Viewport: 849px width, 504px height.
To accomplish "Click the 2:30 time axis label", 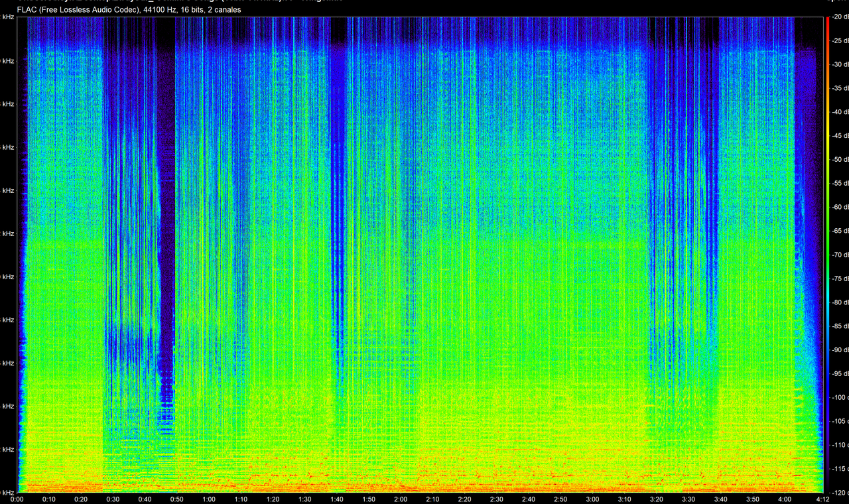I will 497,499.
